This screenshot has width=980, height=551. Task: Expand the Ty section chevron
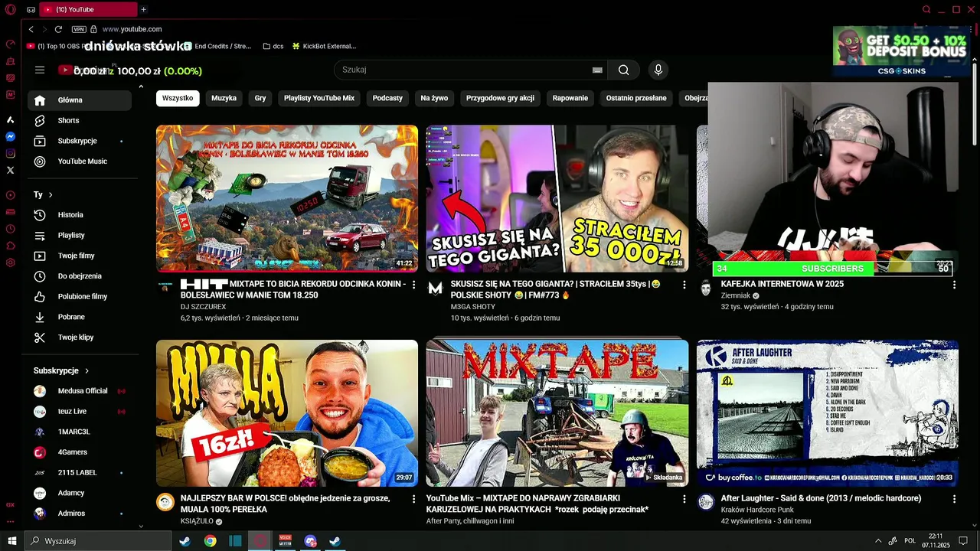click(51, 195)
